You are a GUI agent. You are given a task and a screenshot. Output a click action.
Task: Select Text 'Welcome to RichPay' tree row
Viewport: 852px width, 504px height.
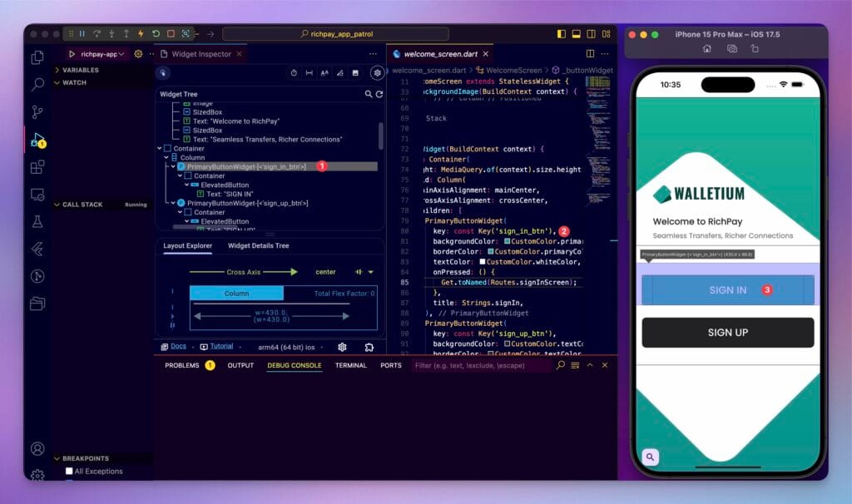pos(235,121)
